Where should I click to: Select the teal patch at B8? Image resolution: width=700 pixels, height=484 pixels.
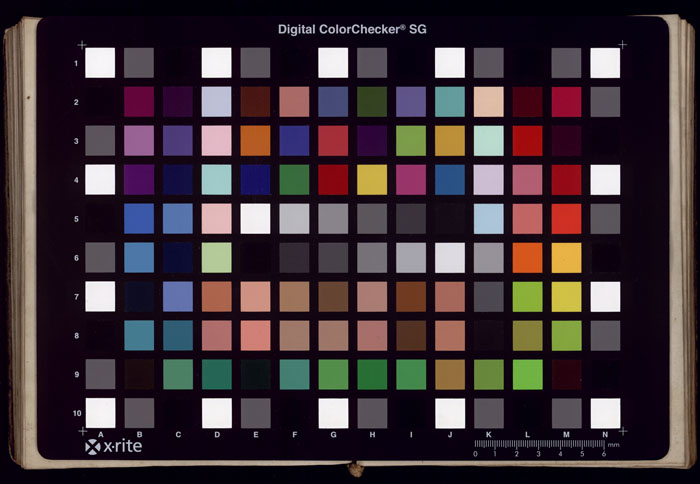[139, 335]
